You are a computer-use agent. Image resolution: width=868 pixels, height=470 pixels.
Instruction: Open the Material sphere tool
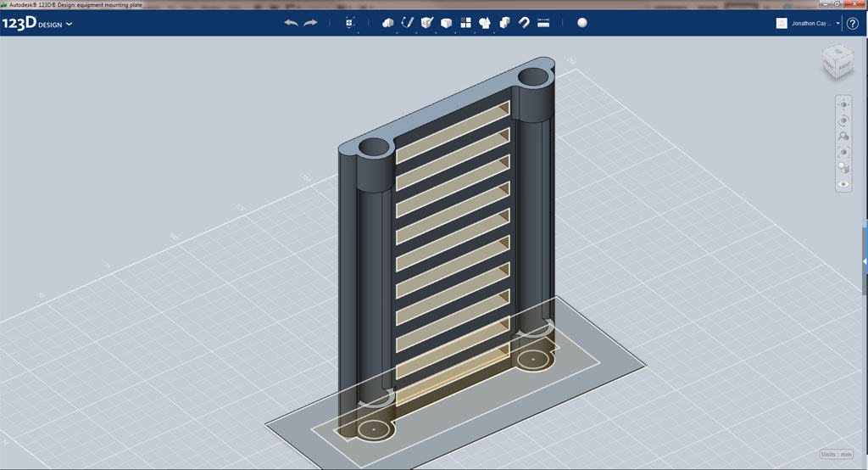coord(581,23)
